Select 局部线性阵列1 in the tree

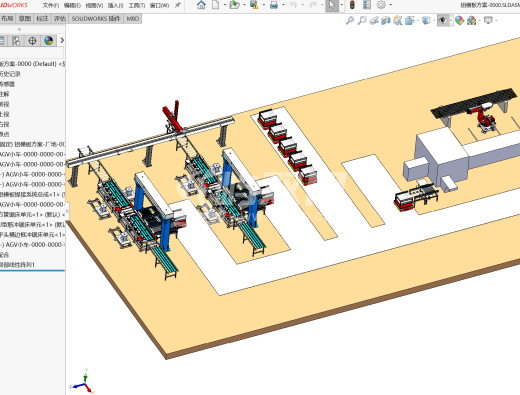pos(17,265)
